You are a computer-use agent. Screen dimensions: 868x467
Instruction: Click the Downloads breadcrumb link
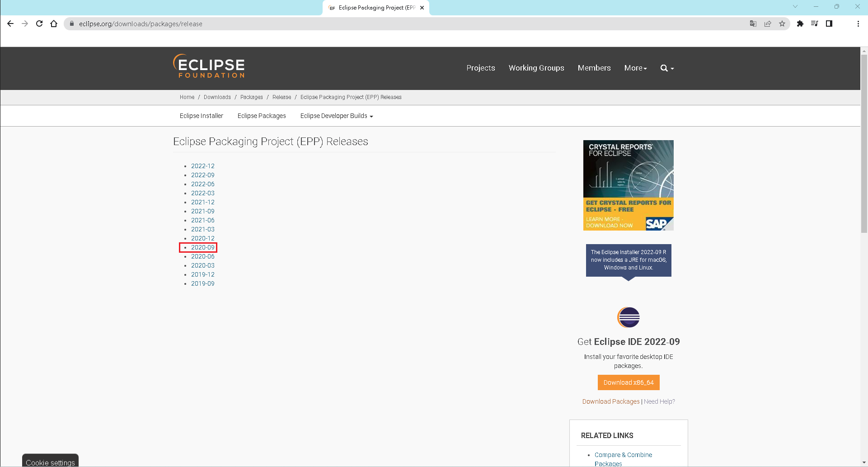[x=217, y=97]
